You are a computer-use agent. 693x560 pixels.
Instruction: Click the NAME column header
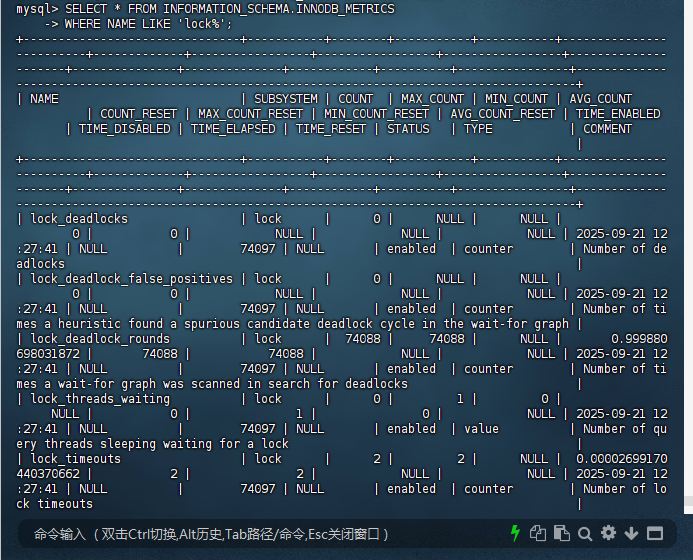(44, 99)
